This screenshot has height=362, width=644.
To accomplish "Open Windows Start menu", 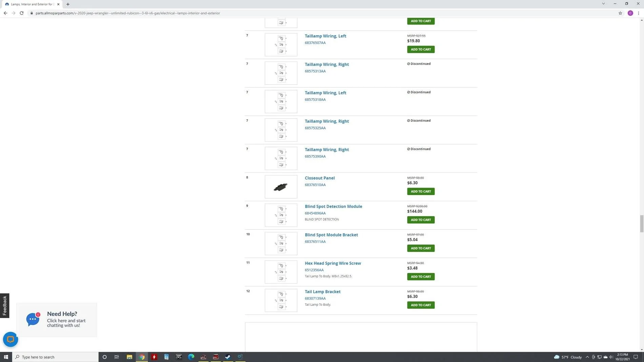I will click(x=6, y=357).
